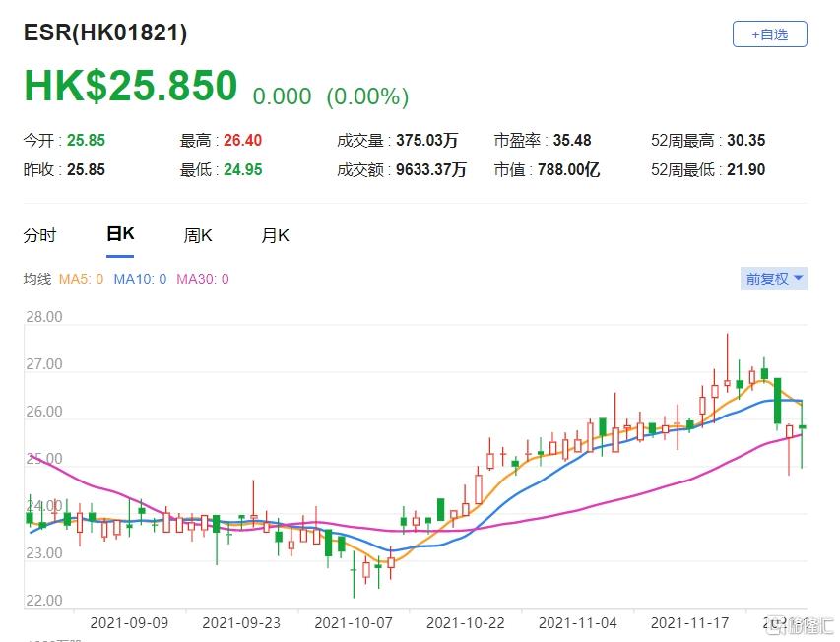840x642 pixels.
Task: Toggle the MA30 moving average label
Action: 202,279
